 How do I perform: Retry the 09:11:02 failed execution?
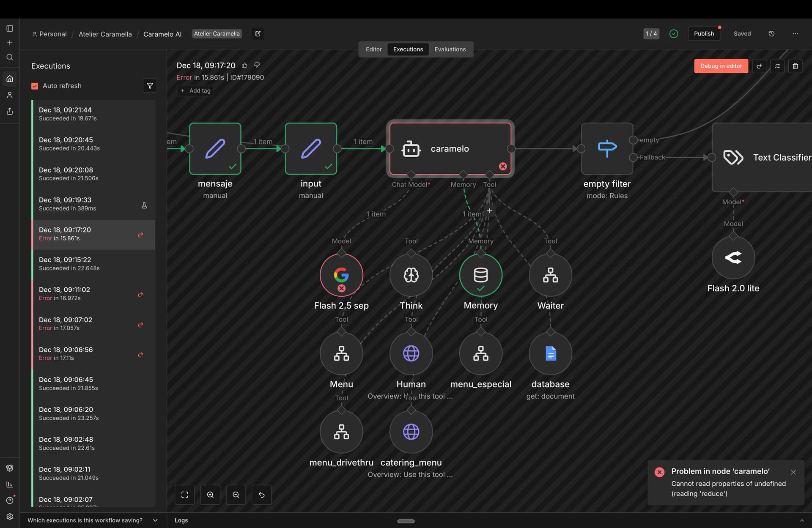[140, 295]
